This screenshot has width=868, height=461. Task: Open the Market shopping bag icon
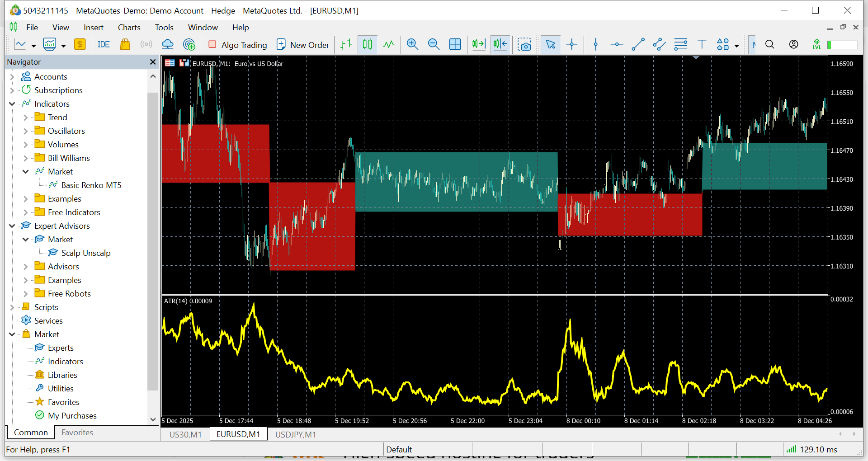click(x=125, y=44)
